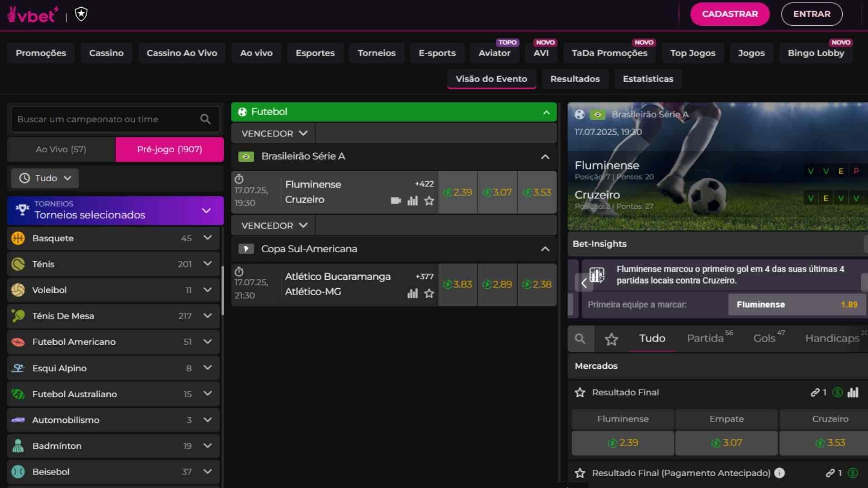This screenshot has width=868, height=488.
Task: Click the live stream camera icon for Fluminense match
Action: click(x=396, y=201)
